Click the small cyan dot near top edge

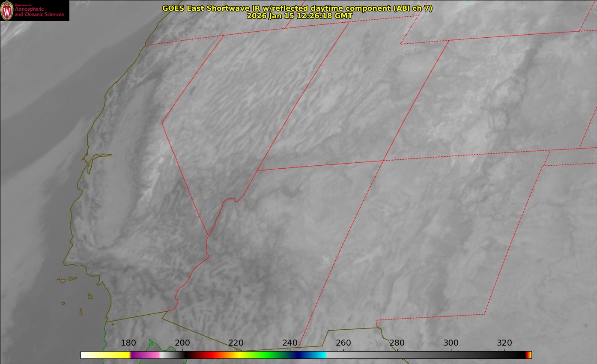pyautogui.click(x=466, y=5)
